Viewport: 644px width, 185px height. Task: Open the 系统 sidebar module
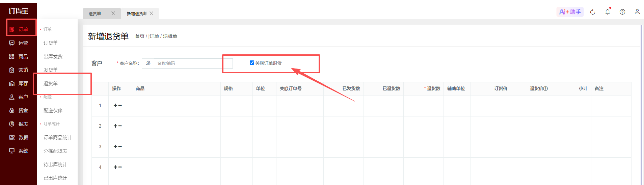(19, 151)
